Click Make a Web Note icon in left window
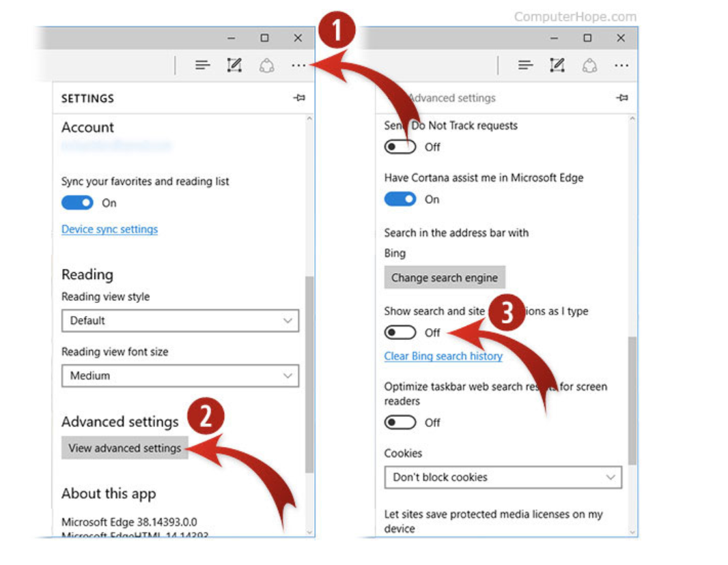This screenshot has width=728, height=565. point(234,66)
